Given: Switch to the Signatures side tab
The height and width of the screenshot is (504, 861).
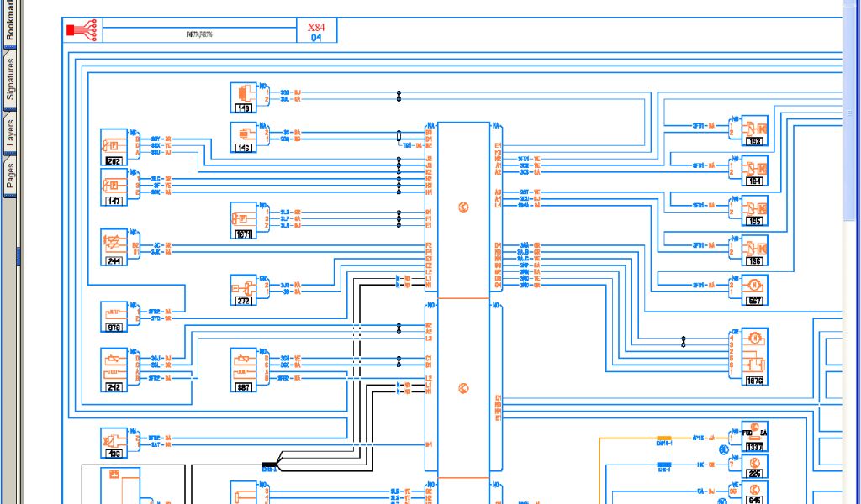Looking at the screenshot, I should click(x=10, y=79).
